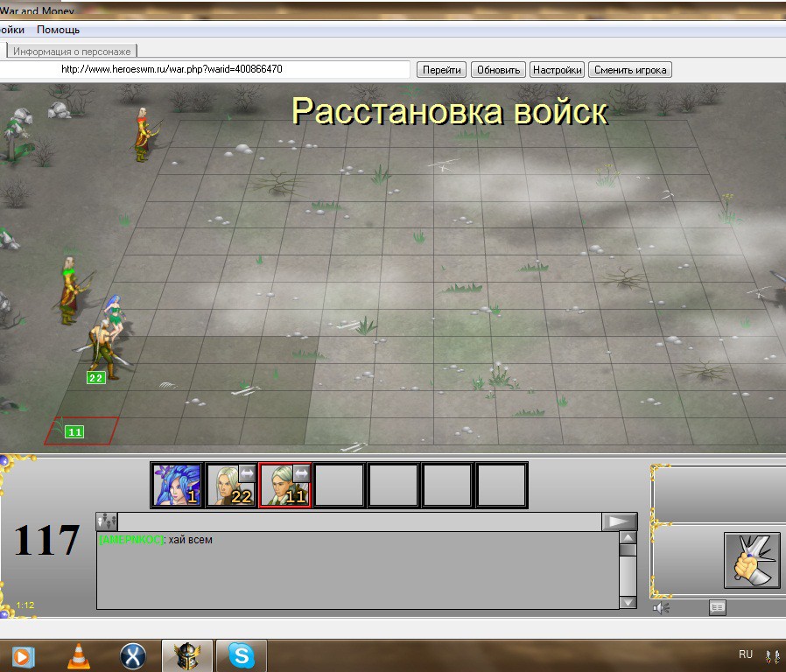Mute game sound with the speaker icon
This screenshot has height=672, width=786.
(661, 608)
